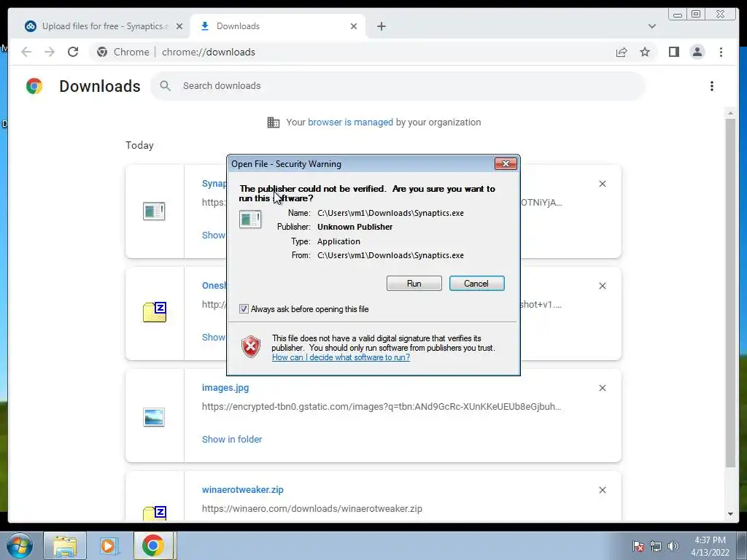Reload the Chrome downloads page
Viewport: 747px width, 560px height.
pyautogui.click(x=73, y=52)
